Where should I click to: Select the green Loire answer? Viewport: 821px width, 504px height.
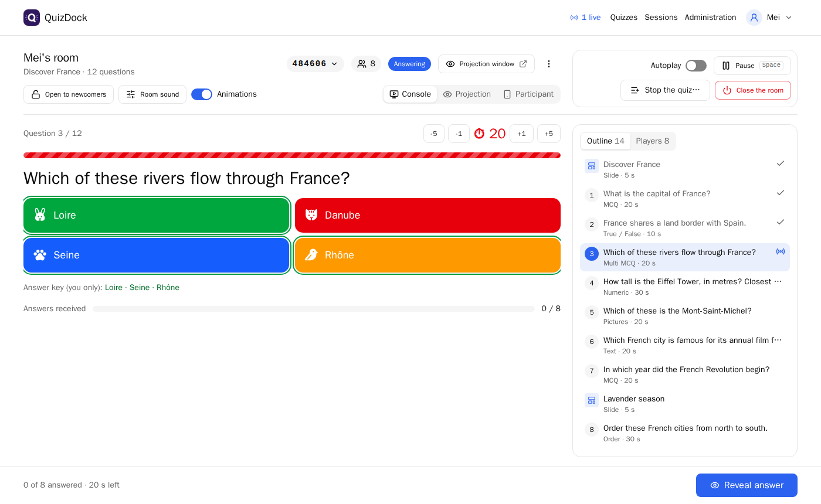click(x=157, y=215)
